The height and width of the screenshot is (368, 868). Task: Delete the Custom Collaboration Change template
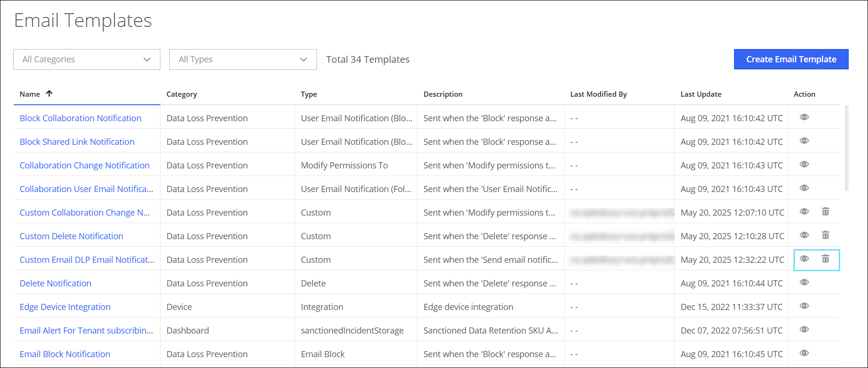[826, 211]
